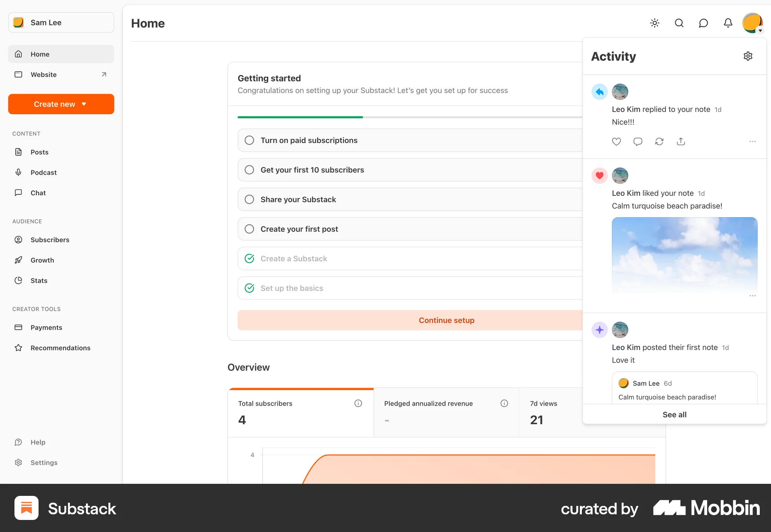Open notifications with the bell icon
This screenshot has height=532, width=771.
728,23
